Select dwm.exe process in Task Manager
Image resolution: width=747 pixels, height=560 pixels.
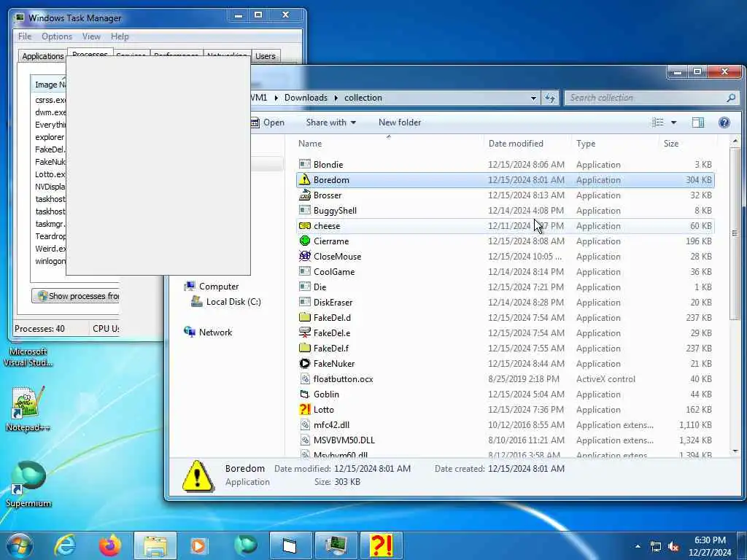click(x=50, y=112)
